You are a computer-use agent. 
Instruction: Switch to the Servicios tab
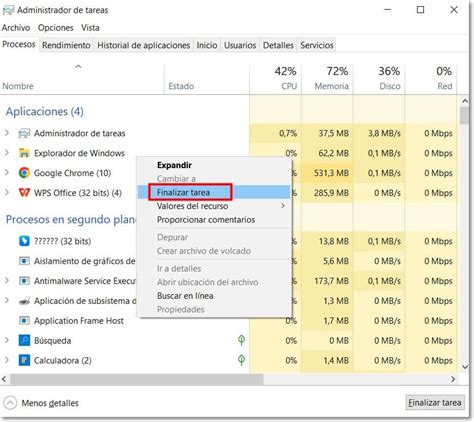(317, 45)
